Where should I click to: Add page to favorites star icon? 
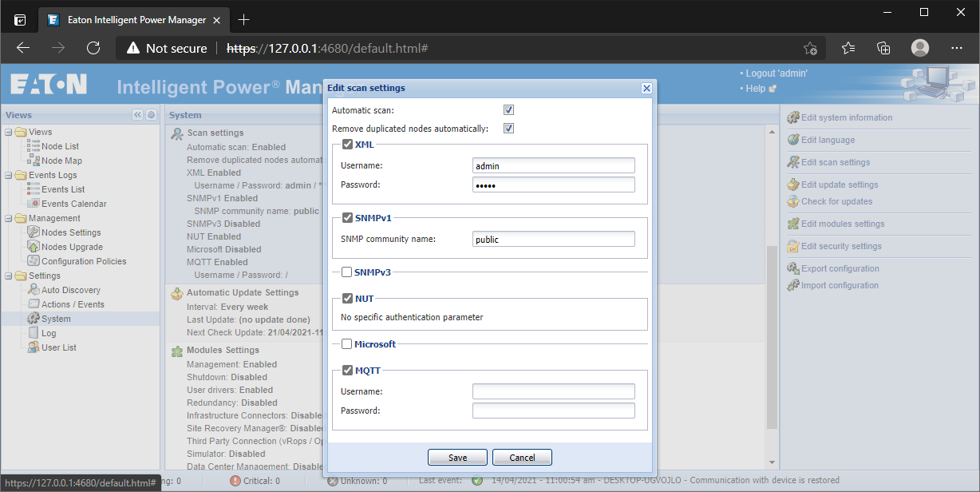coord(810,48)
